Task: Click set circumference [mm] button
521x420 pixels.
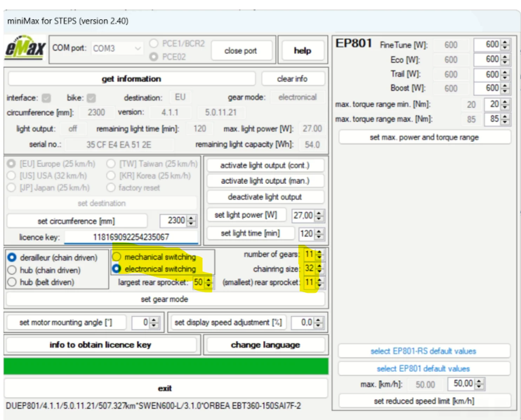Action: click(x=77, y=221)
